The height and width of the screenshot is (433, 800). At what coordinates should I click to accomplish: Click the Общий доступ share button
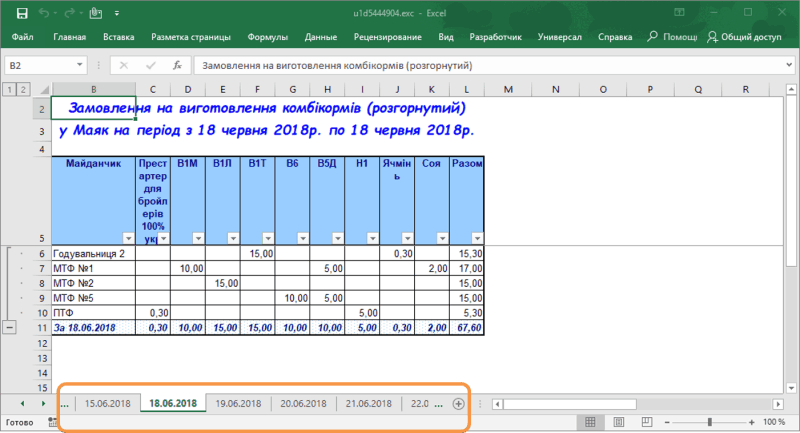click(745, 37)
